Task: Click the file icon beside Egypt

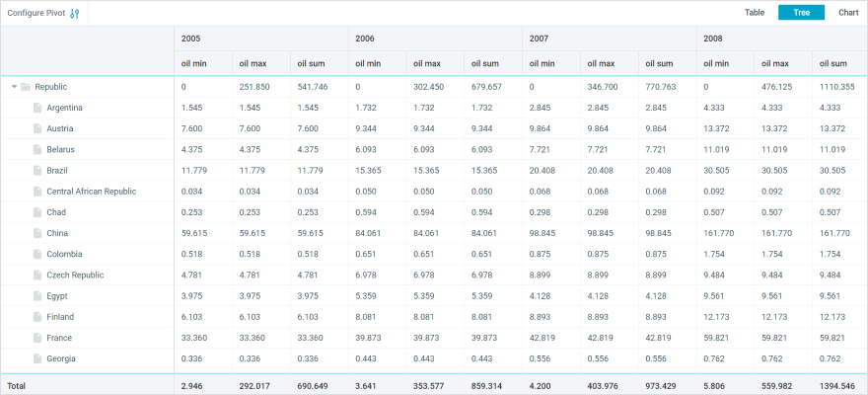Action: pos(38,296)
